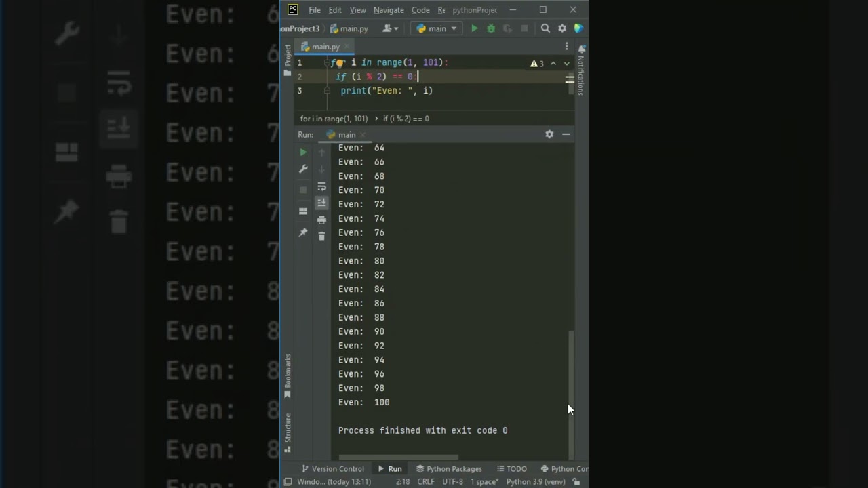This screenshot has width=868, height=488.
Task: Run main with the green toolbar play button
Action: (475, 28)
